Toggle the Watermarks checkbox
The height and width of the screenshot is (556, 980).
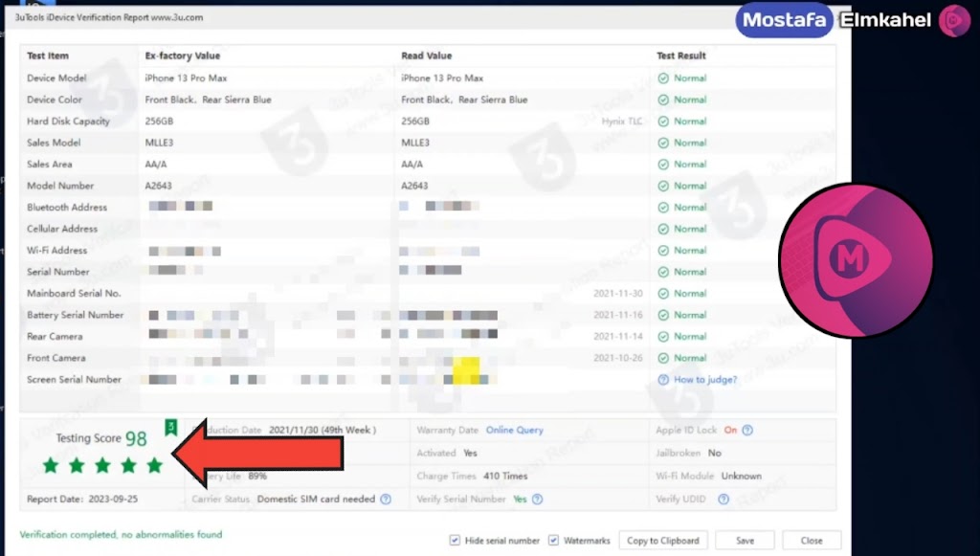coord(553,541)
